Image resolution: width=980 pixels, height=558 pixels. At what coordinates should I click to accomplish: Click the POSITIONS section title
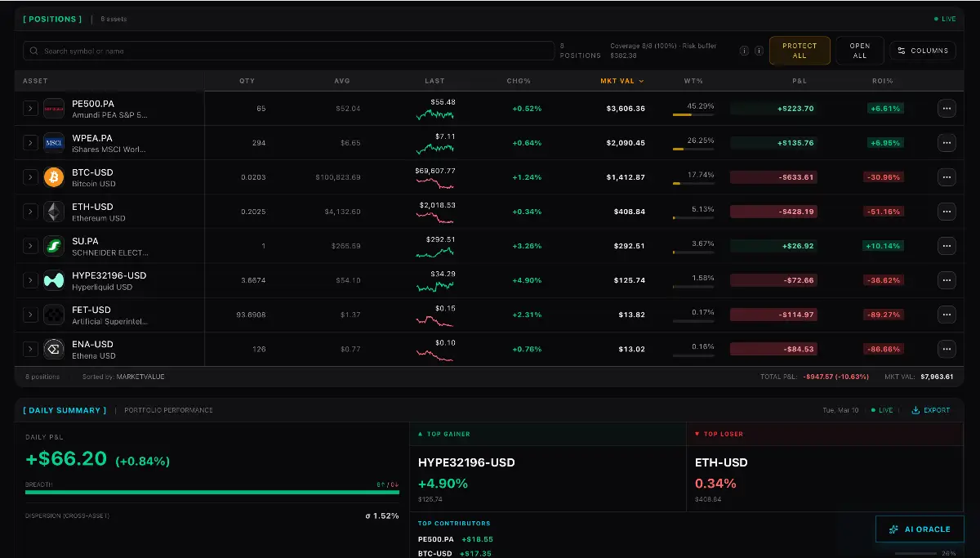(x=52, y=19)
